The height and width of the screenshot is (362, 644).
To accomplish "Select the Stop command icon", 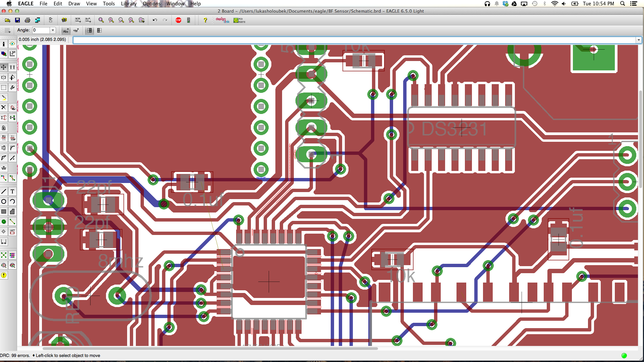I will coord(178,20).
